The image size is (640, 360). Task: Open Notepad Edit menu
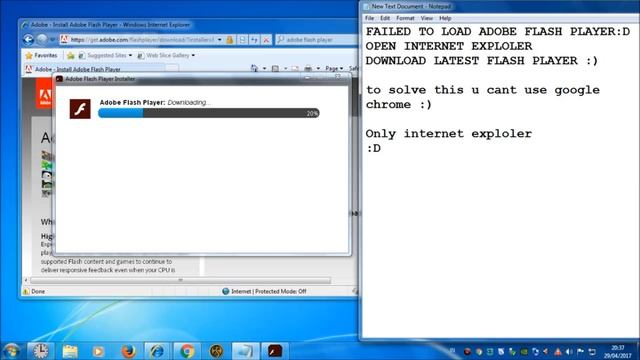coord(385,18)
